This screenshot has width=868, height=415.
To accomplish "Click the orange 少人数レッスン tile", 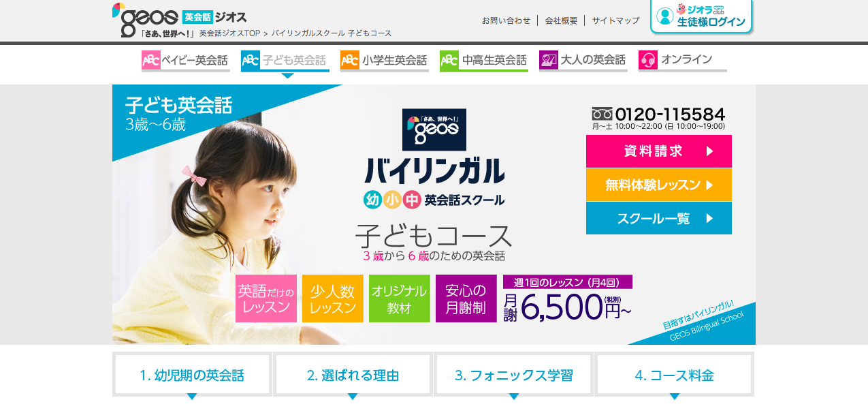I will pos(333,298).
